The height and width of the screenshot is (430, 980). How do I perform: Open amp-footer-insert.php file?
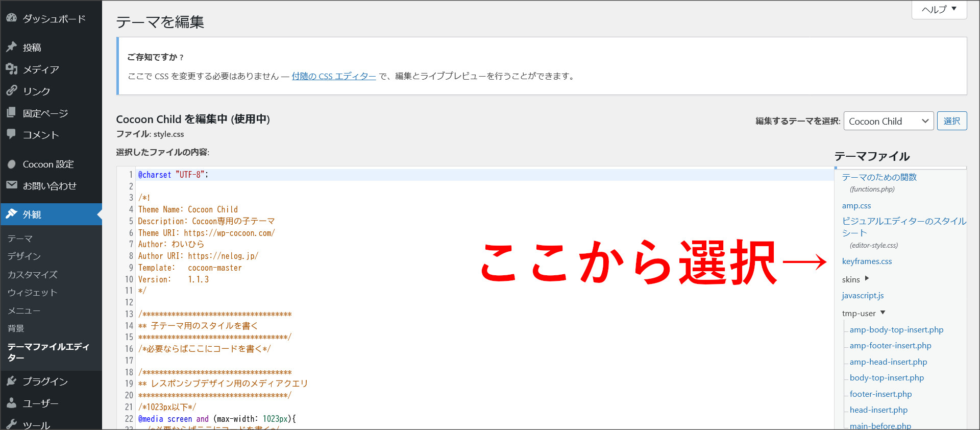pyautogui.click(x=890, y=345)
